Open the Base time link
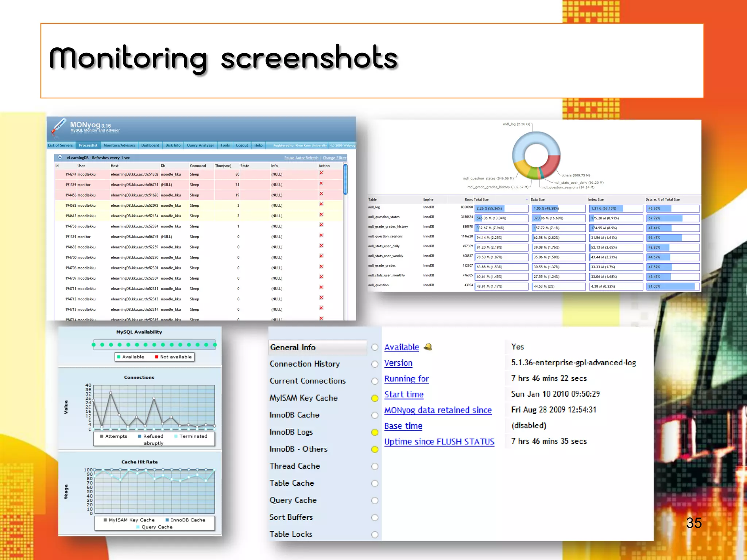 [403, 426]
